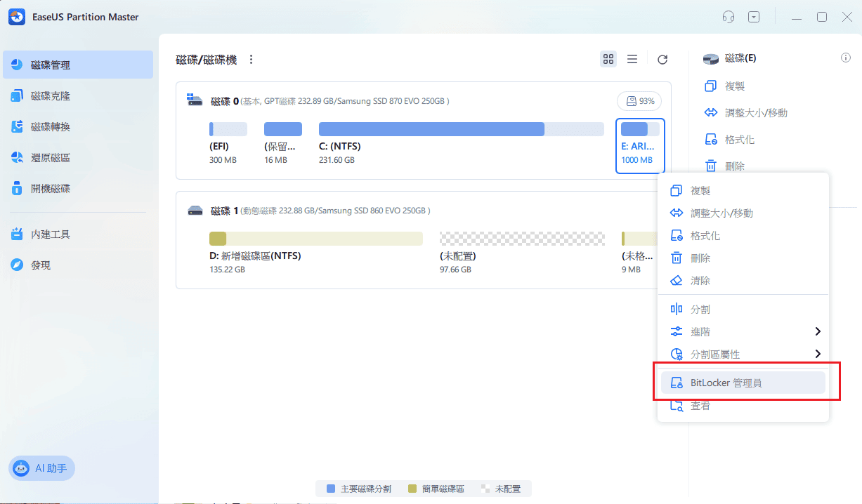Switch to grid view layout
The image size is (862, 504).
point(608,59)
